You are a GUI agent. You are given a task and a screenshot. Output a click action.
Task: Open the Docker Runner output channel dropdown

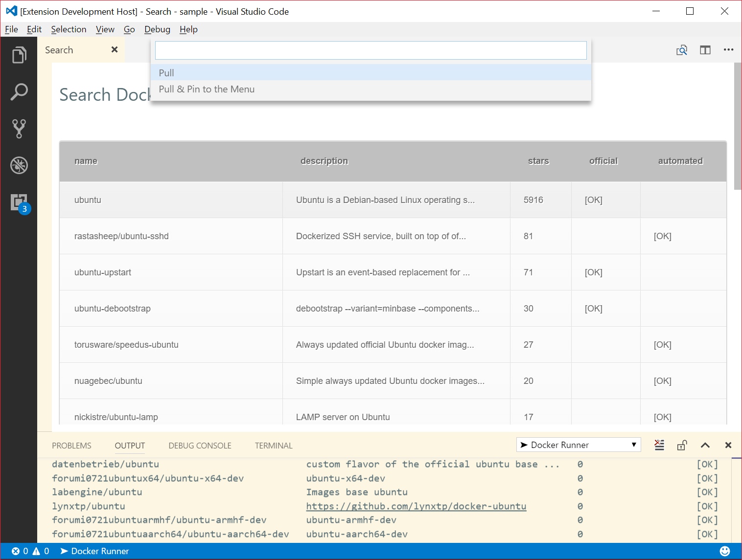pyautogui.click(x=579, y=445)
